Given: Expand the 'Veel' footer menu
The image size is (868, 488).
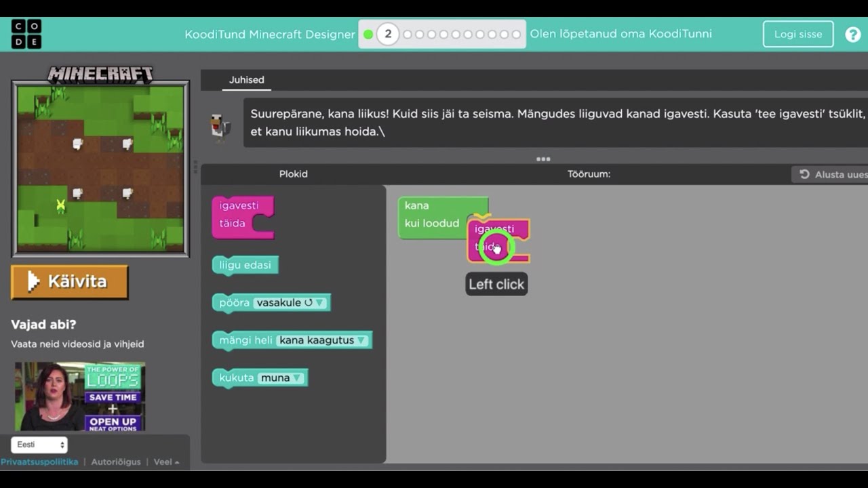Looking at the screenshot, I should coord(166,462).
